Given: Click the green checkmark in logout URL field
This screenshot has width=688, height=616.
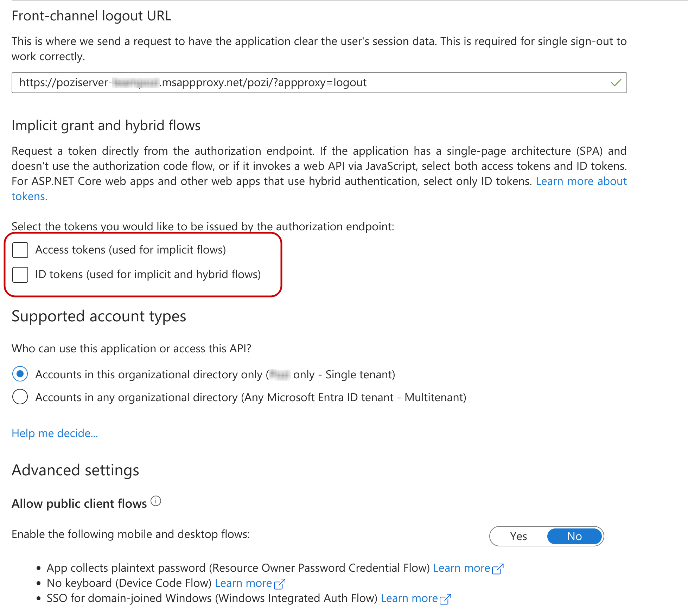Looking at the screenshot, I should [x=616, y=83].
